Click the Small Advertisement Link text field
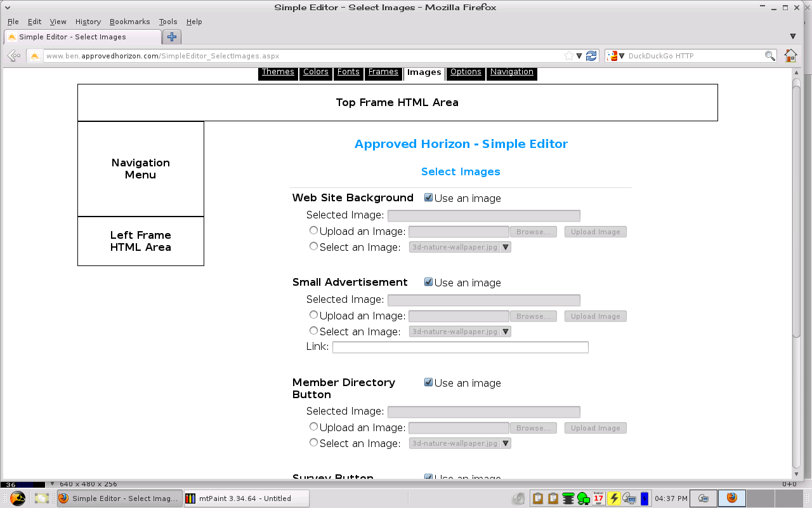 (461, 347)
